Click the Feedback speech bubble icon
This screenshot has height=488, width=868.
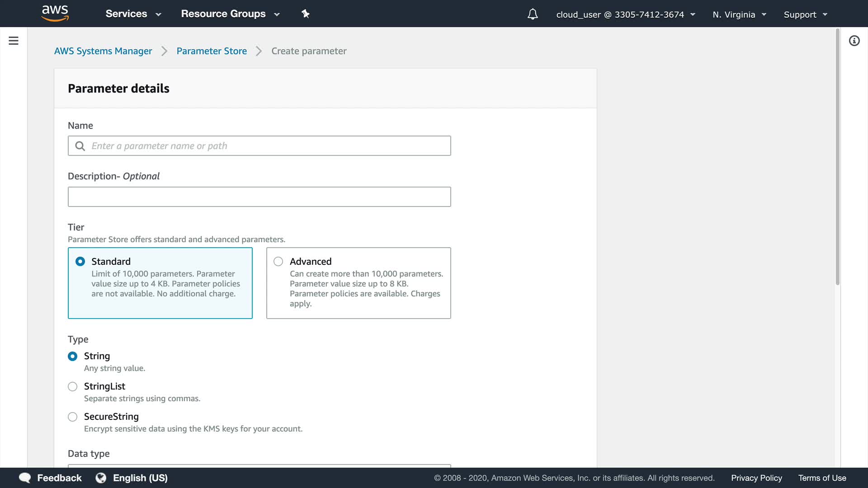pyautogui.click(x=25, y=478)
